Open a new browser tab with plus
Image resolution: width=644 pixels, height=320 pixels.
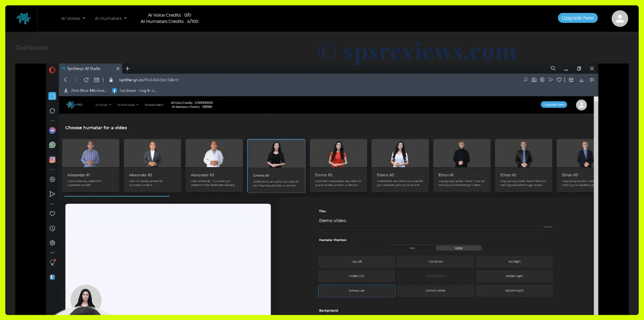(x=128, y=69)
